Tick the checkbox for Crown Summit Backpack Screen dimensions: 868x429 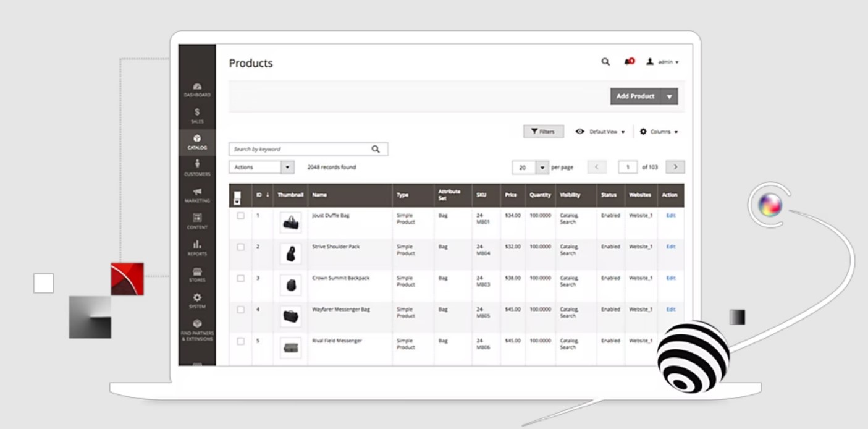pyautogui.click(x=241, y=278)
